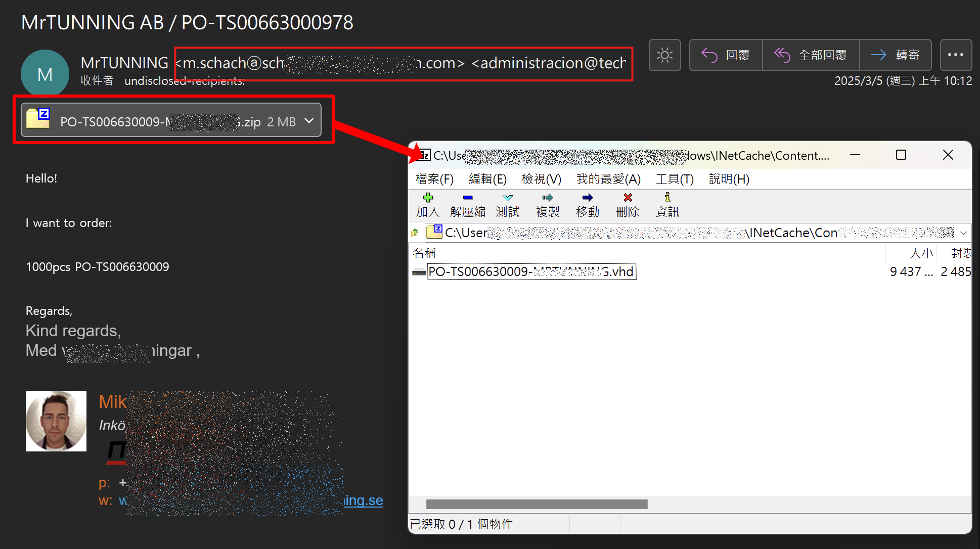Minimize the 7-Zip window
The width and height of the screenshot is (980, 549).
855,155
